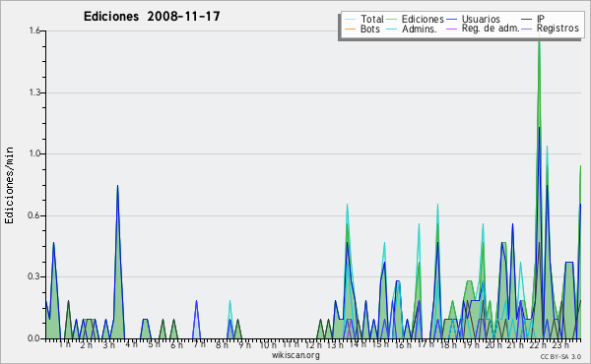591x364 pixels.
Task: Click the 'wikiscan.org' credit text
Action: [295, 355]
